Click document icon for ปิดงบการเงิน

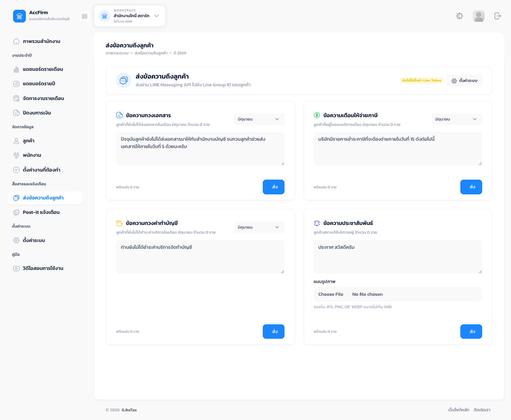[16, 113]
